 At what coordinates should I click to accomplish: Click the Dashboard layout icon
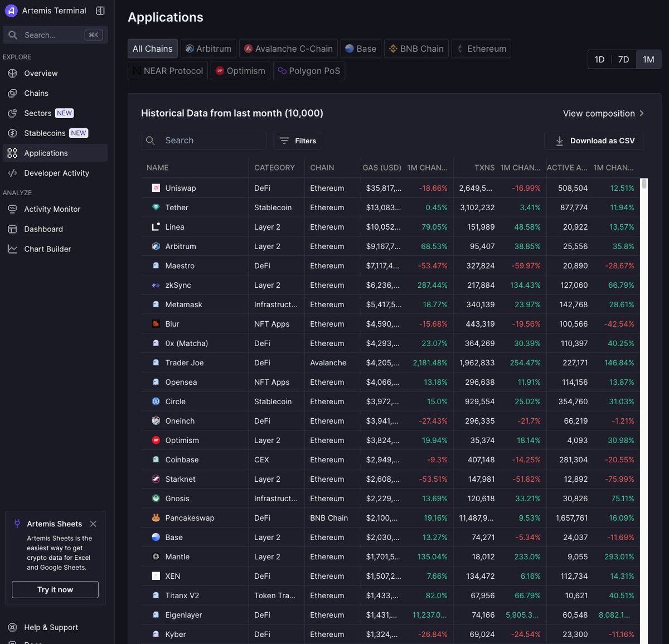pyautogui.click(x=12, y=229)
